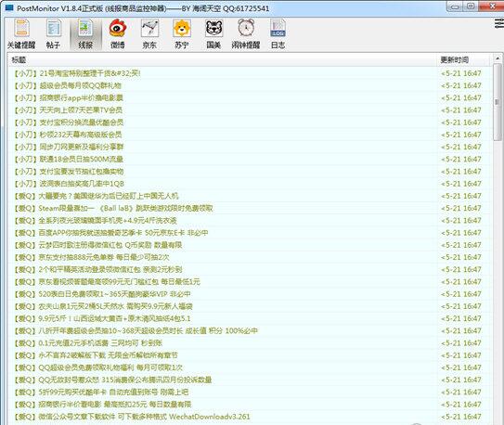Select row 【小刀】招商银行app半价撸电影票
The image size is (504, 425).
250,97
